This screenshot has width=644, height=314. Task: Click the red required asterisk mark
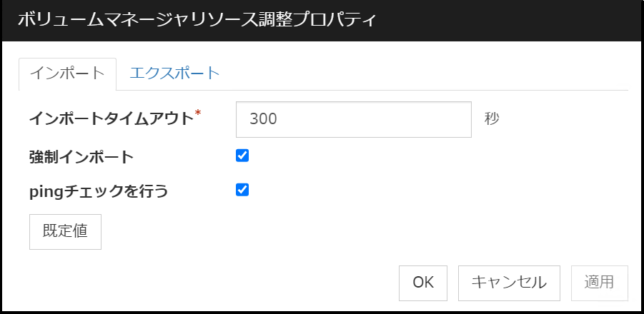coord(198,113)
